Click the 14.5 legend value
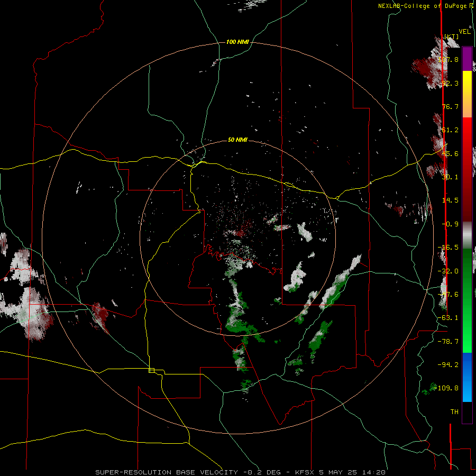This screenshot has height=476, width=476. pyautogui.click(x=450, y=200)
